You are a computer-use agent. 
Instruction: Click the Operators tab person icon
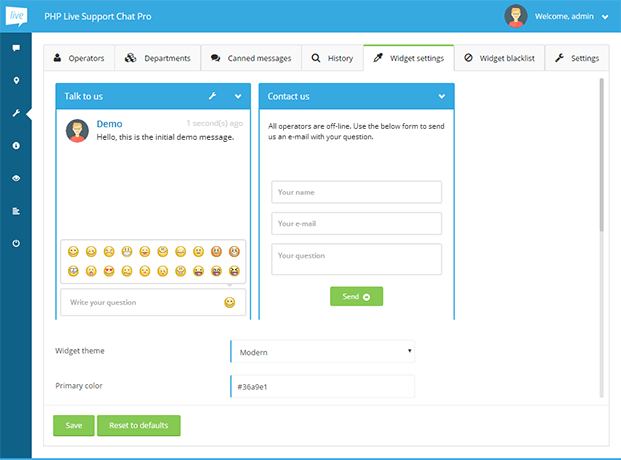point(57,58)
